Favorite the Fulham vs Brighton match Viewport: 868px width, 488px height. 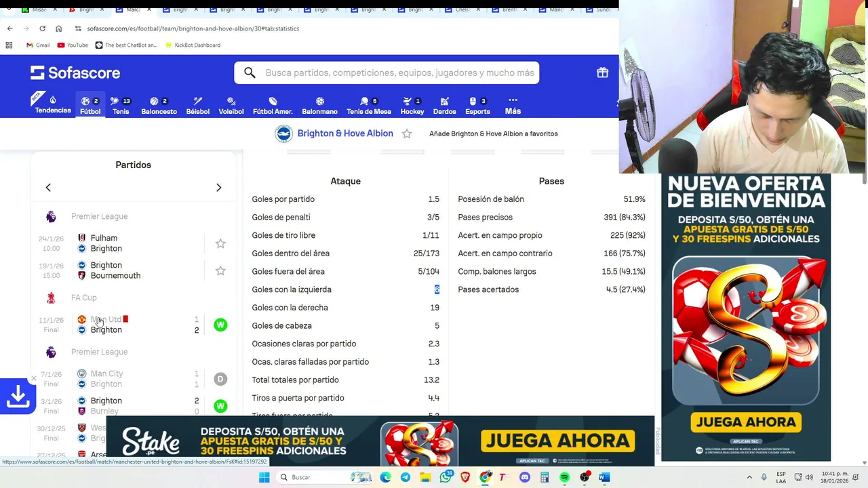(220, 243)
